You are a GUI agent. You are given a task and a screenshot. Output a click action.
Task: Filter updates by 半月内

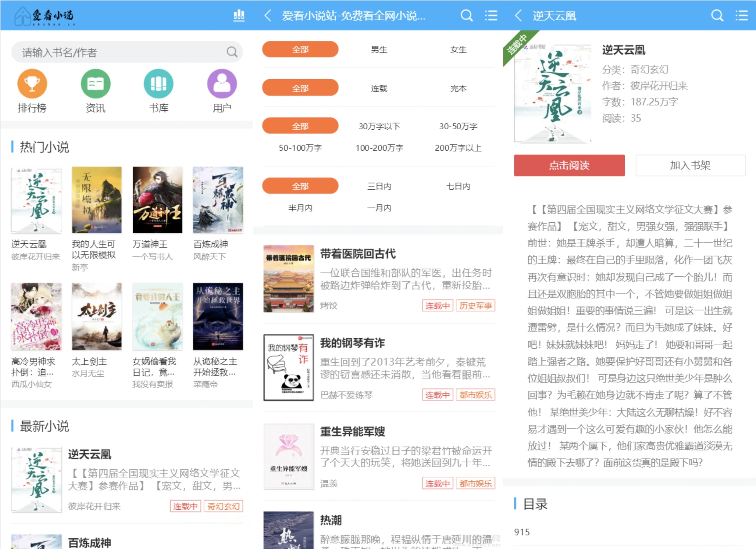300,208
